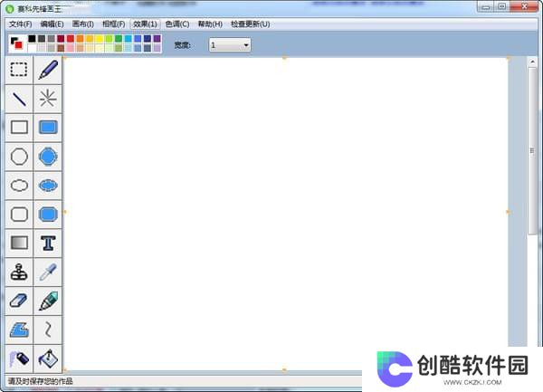This screenshot has height=392, width=543.
Task: Select the outlined ellipse tool
Action: coord(19,186)
